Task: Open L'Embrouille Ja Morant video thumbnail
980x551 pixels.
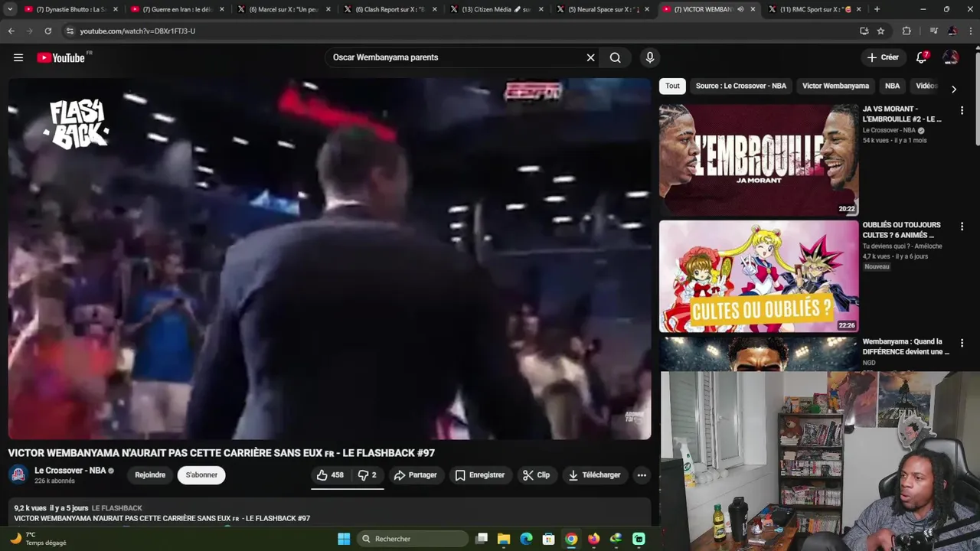Action: [x=759, y=160]
